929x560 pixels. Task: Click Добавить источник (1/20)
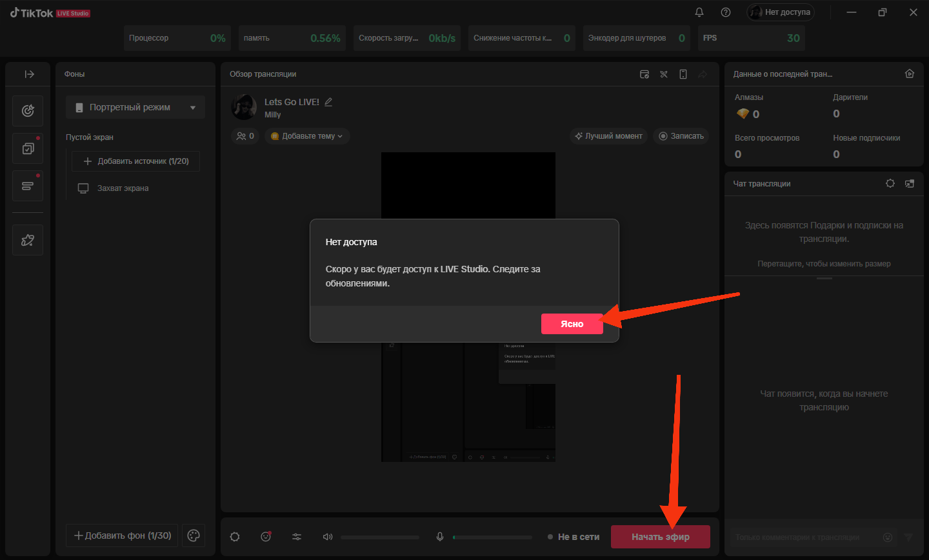pyautogui.click(x=135, y=161)
